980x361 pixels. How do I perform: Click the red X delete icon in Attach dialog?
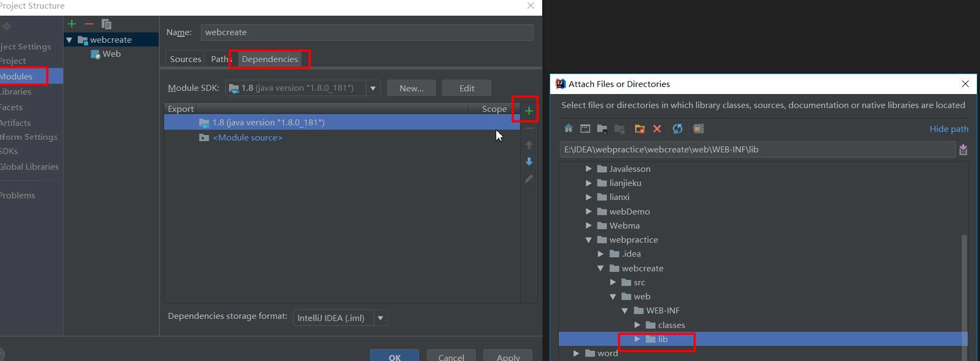(x=657, y=129)
